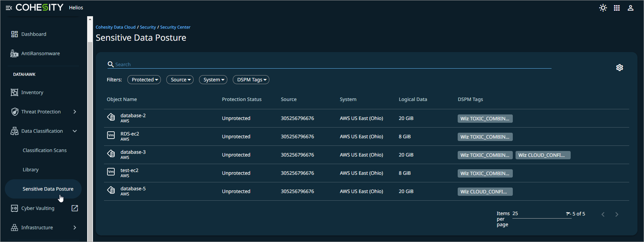This screenshot has height=242, width=644.
Task: Click the Cyber Vaulting external link icon
Action: point(75,208)
